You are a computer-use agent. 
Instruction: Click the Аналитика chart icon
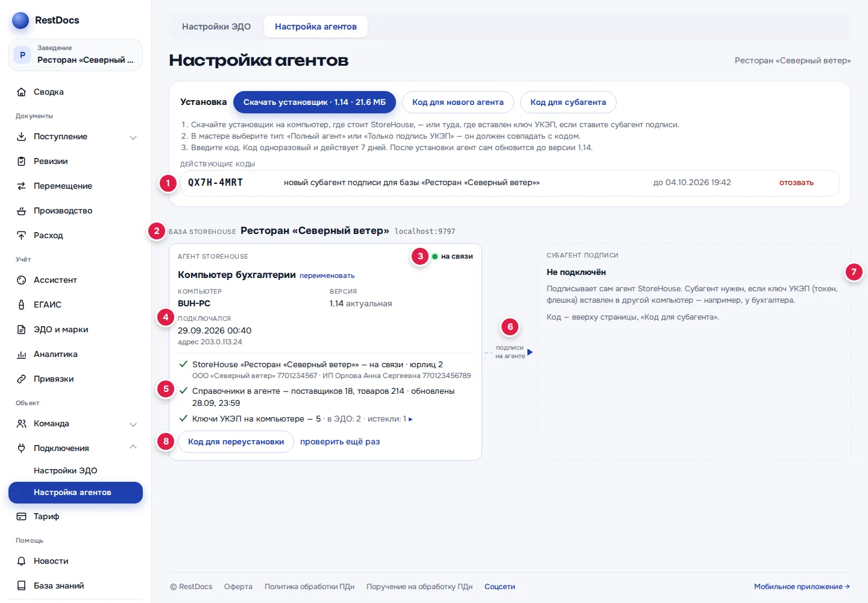point(22,355)
